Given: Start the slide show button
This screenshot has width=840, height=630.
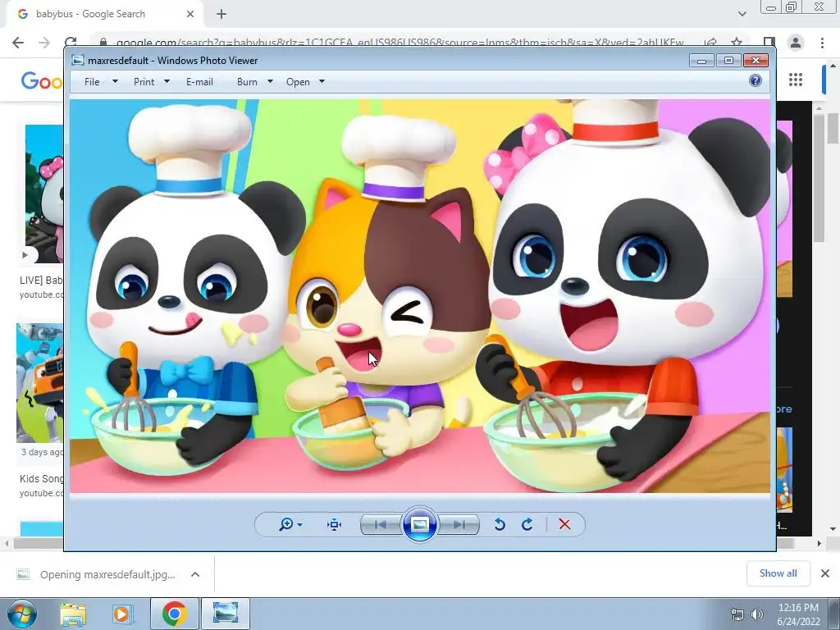Looking at the screenshot, I should click(419, 524).
